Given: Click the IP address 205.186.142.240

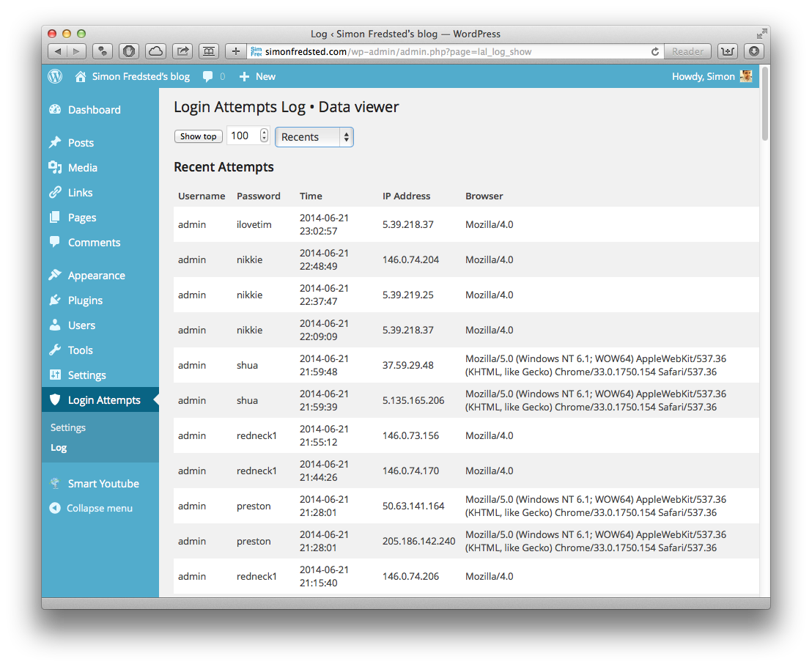Looking at the screenshot, I should click(419, 542).
